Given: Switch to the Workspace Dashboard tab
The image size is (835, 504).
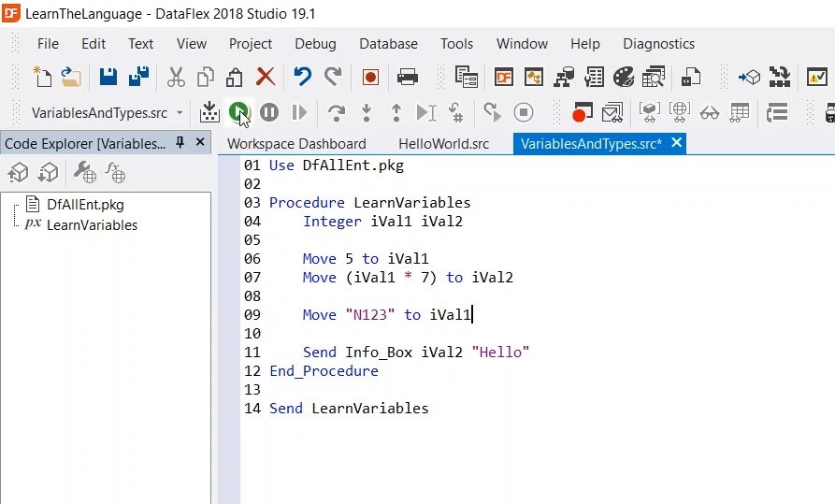Looking at the screenshot, I should [x=296, y=144].
